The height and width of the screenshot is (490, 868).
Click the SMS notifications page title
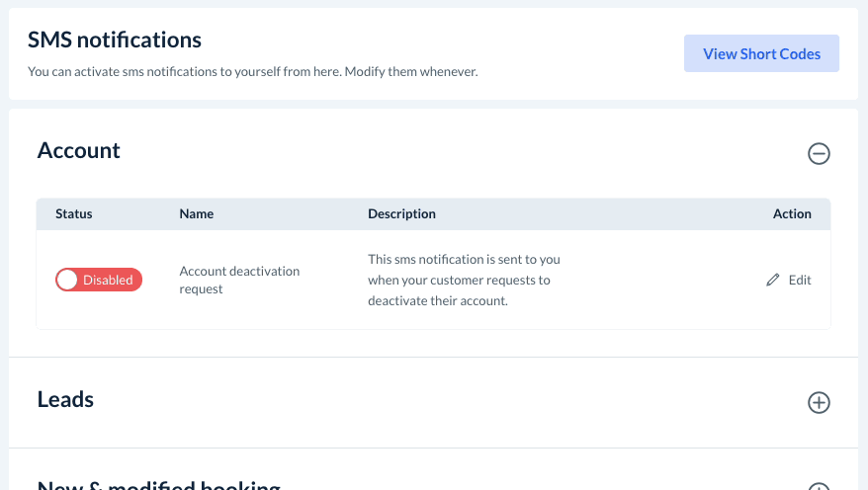pos(115,41)
